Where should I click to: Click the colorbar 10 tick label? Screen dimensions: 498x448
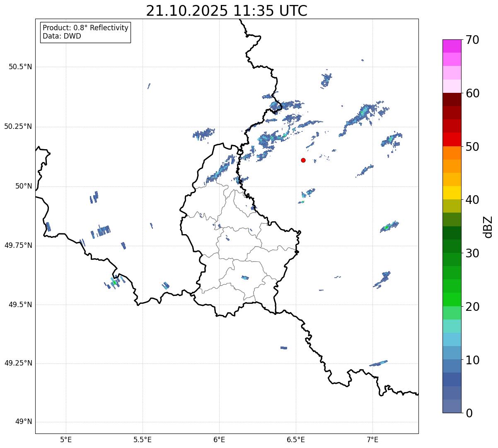pos(472,360)
